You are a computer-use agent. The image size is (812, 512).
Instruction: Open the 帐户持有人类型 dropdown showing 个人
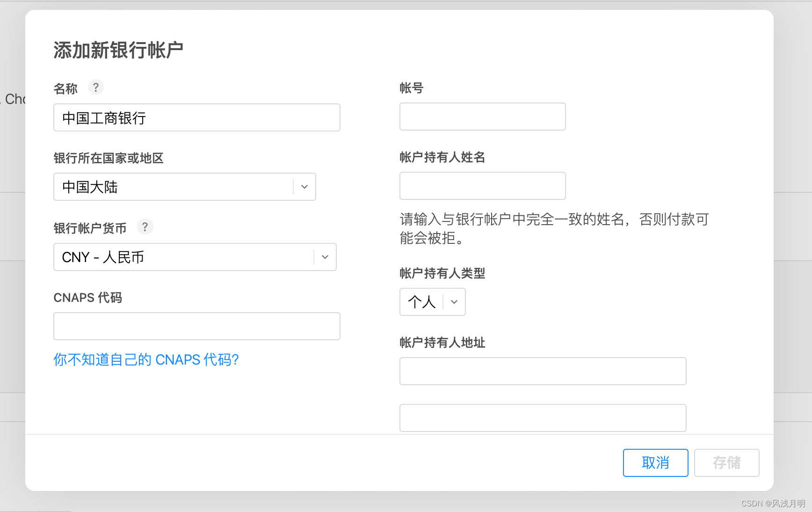pyautogui.click(x=433, y=302)
